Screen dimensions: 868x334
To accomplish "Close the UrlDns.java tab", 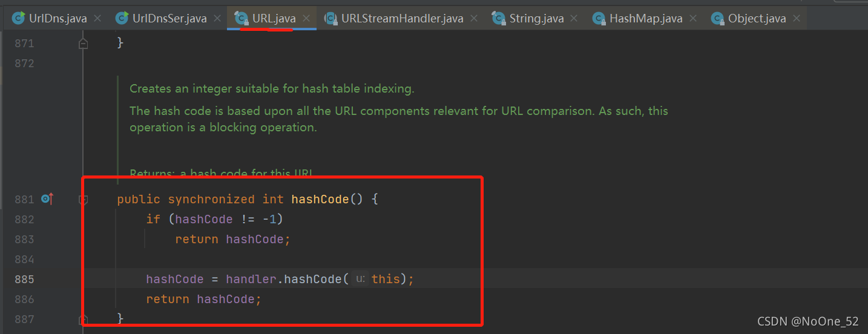I will click(97, 19).
